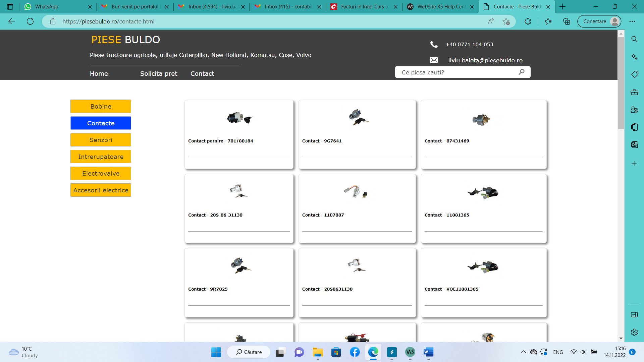Viewport: 644px width, 362px height.
Task: Click the browser address bar URL
Action: pos(108,21)
